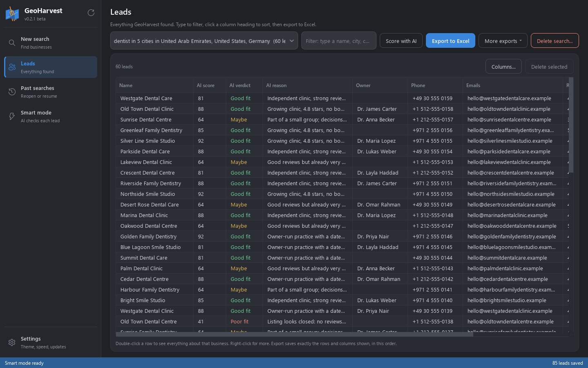
Task: Click the vertical scrollbar of leads table
Action: 571,125
